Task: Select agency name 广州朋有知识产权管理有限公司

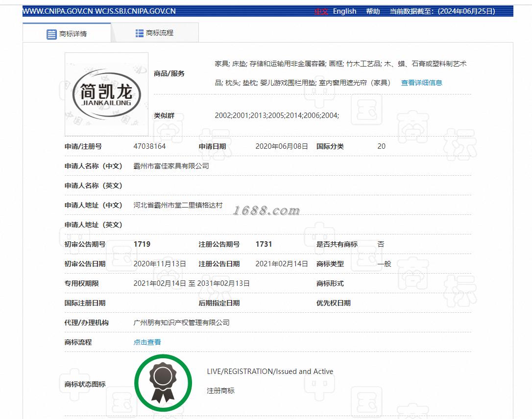Action: pos(182,323)
